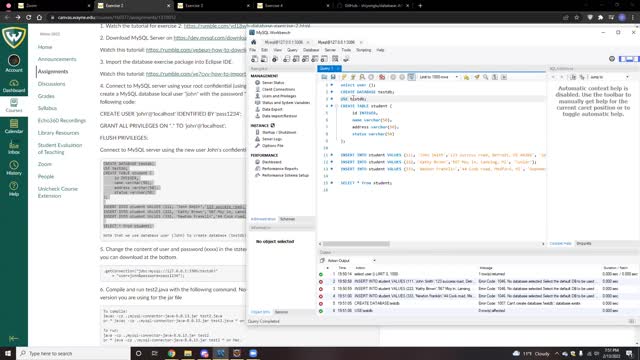Toggle invisible characters icon
The image size is (640, 360).
(x=495, y=77)
